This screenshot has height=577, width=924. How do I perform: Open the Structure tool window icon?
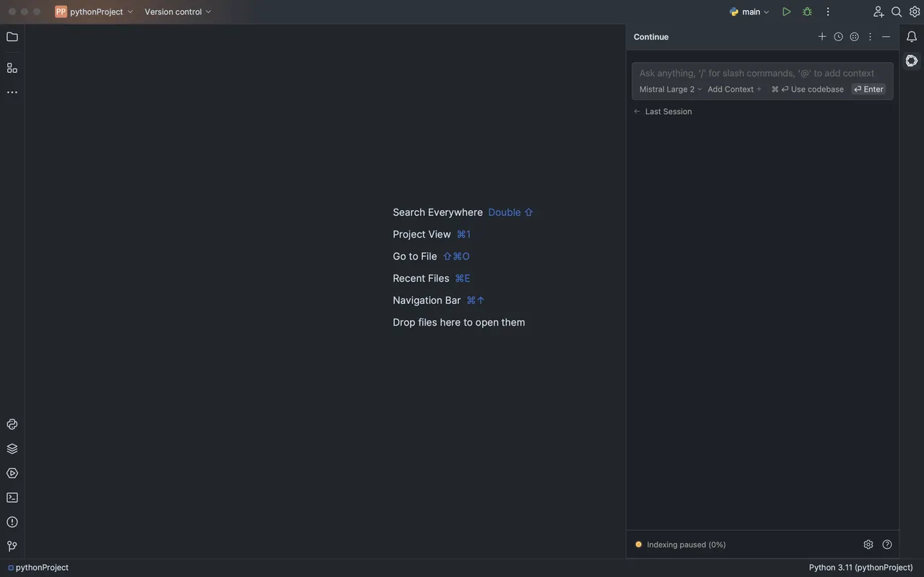[x=12, y=68]
